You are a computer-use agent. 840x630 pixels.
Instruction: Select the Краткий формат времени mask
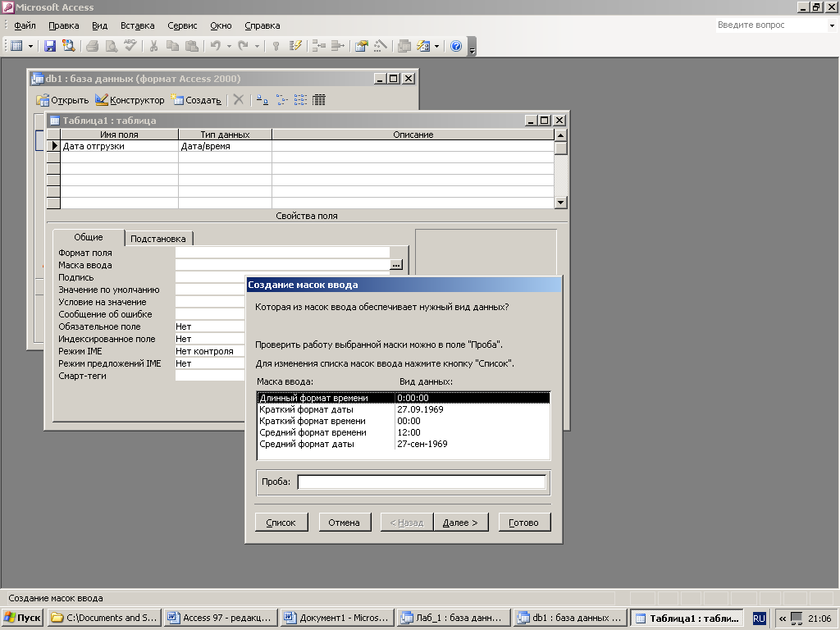coord(404,421)
